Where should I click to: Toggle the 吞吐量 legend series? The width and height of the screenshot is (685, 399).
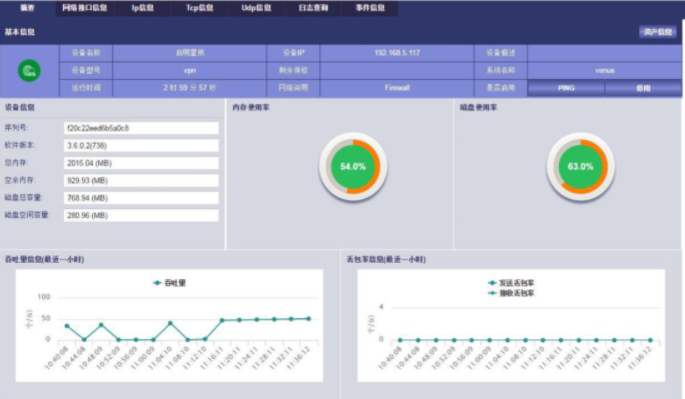[x=169, y=283]
